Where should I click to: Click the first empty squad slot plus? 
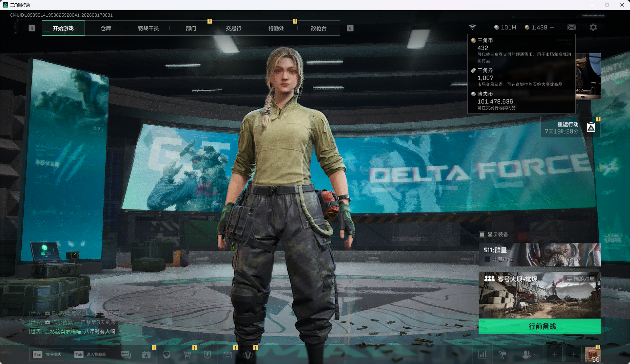[554, 355]
